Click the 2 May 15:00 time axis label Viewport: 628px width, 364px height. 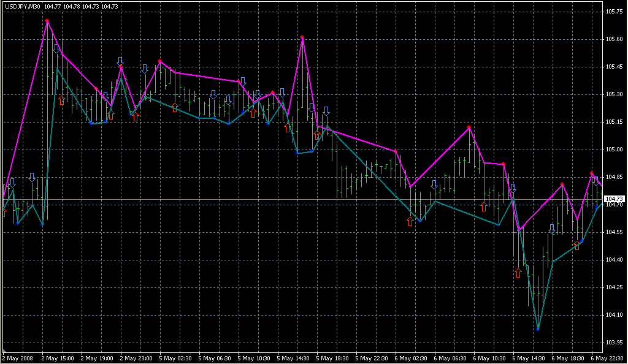point(59,358)
